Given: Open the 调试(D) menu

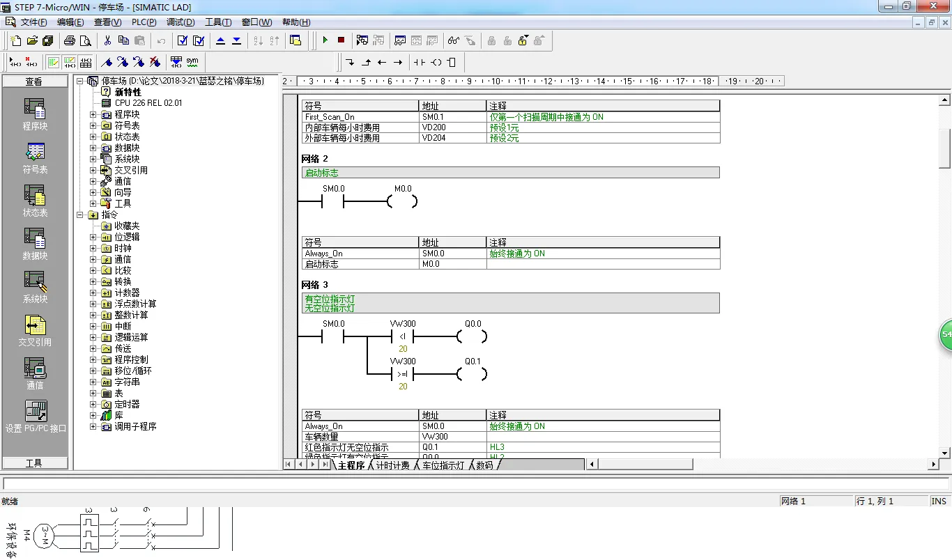Looking at the screenshot, I should (x=181, y=22).
